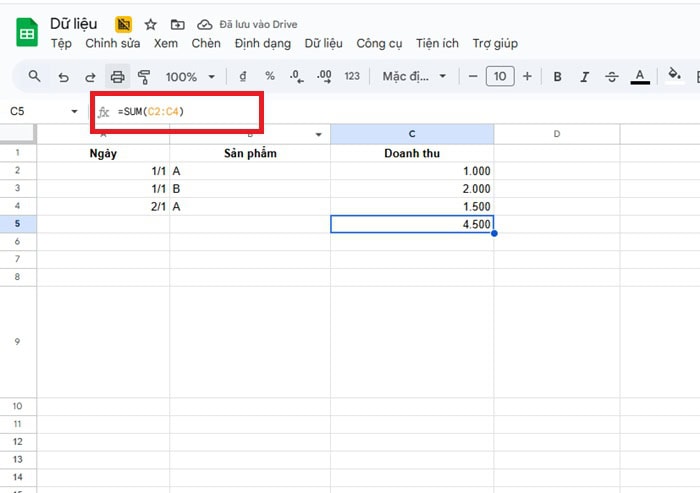Click the redo arrow icon
The image size is (700, 493).
click(90, 76)
